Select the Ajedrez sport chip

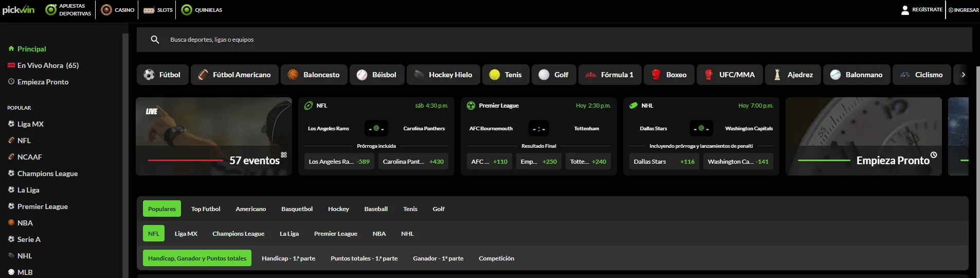click(793, 75)
